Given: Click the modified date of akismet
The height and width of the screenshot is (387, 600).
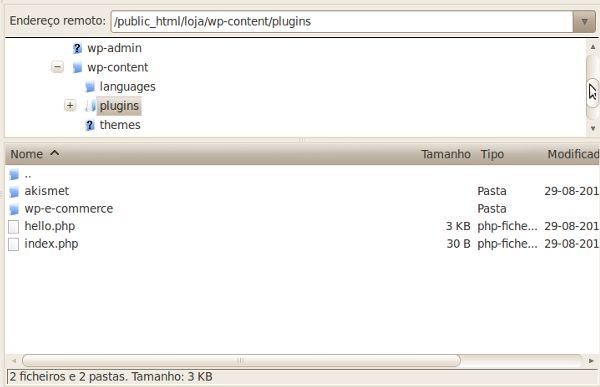Looking at the screenshot, I should (572, 191).
